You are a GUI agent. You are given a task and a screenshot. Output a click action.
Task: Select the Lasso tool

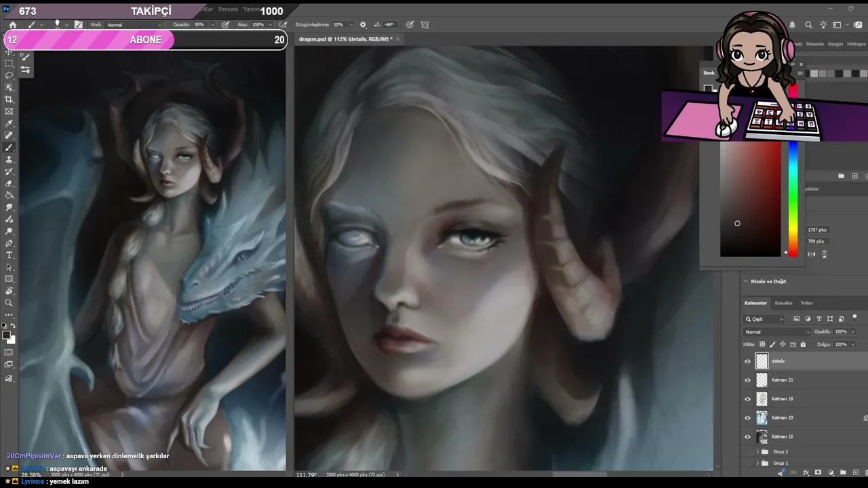[9, 75]
